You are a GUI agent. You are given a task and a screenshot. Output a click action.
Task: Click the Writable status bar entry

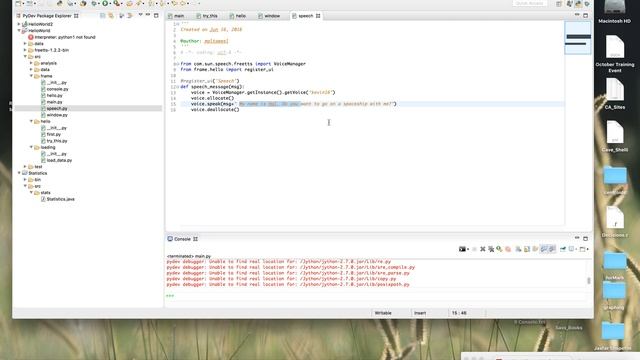tap(383, 313)
